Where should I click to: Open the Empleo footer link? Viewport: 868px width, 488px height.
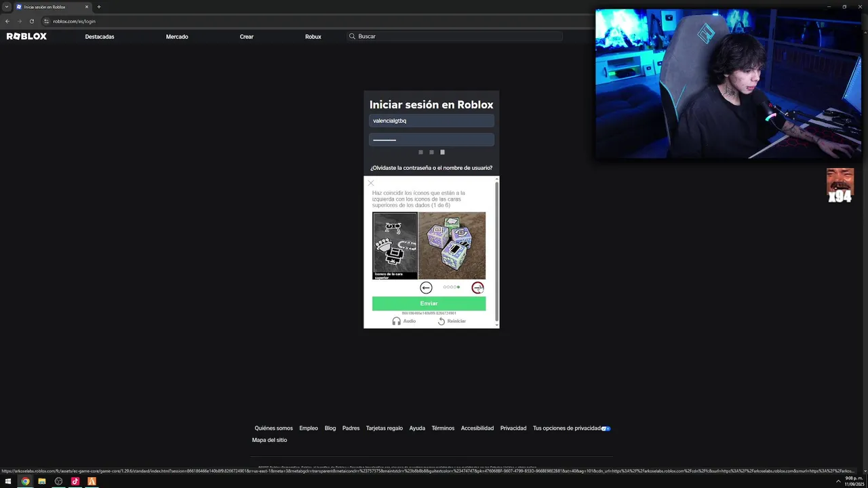tap(309, 428)
